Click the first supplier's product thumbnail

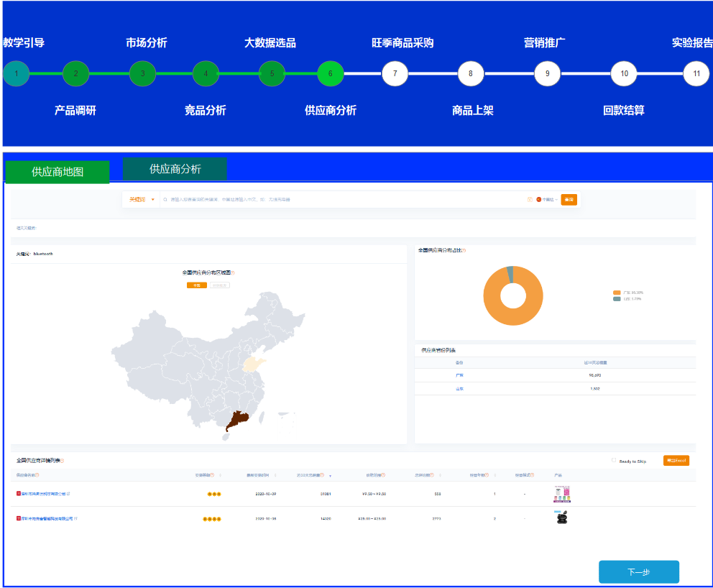coord(561,494)
